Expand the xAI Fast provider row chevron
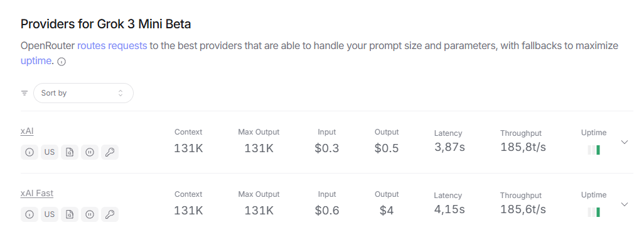 [x=625, y=204]
